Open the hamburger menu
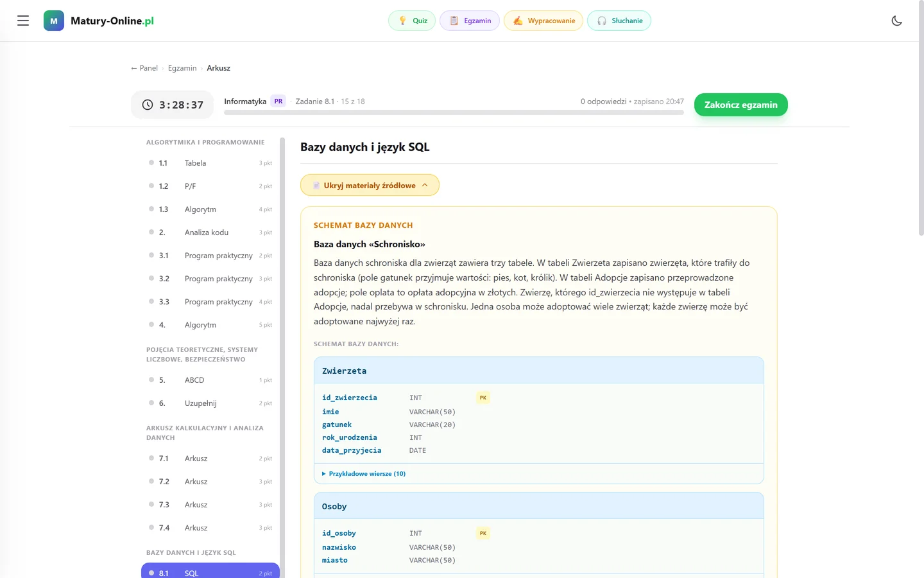The height and width of the screenshot is (578, 924). [23, 21]
